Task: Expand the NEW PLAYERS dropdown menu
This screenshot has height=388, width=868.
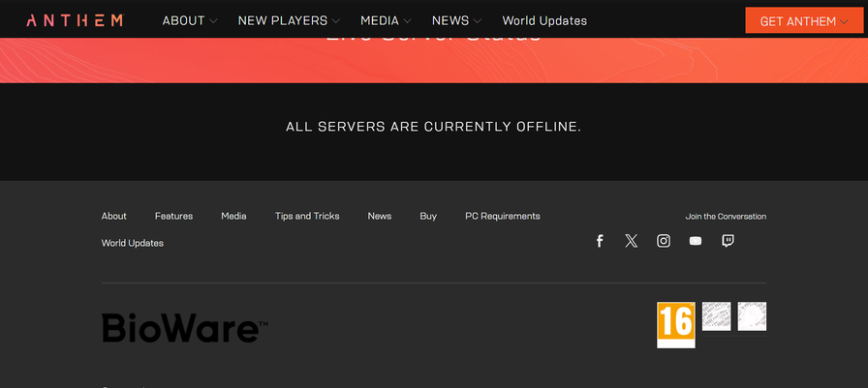Action: click(289, 21)
